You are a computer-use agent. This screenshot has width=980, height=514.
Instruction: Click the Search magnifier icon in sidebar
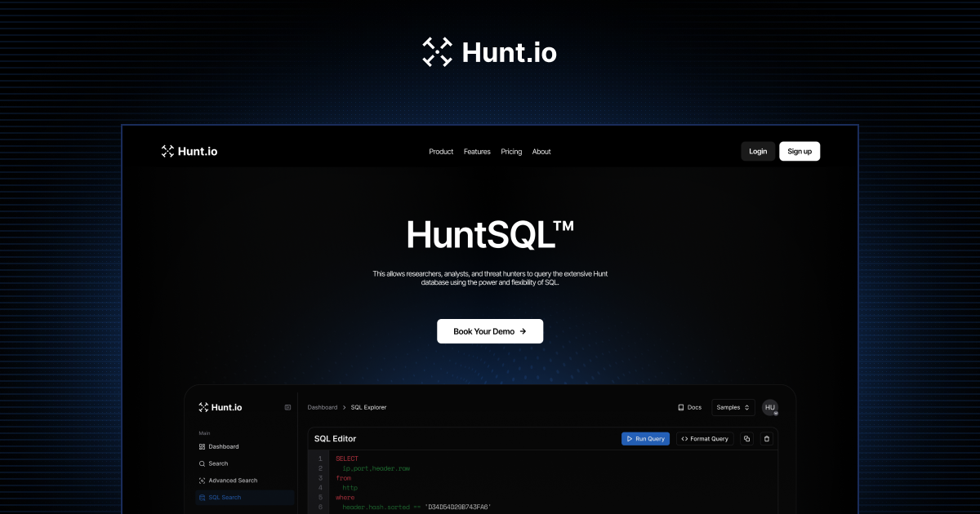(x=202, y=463)
